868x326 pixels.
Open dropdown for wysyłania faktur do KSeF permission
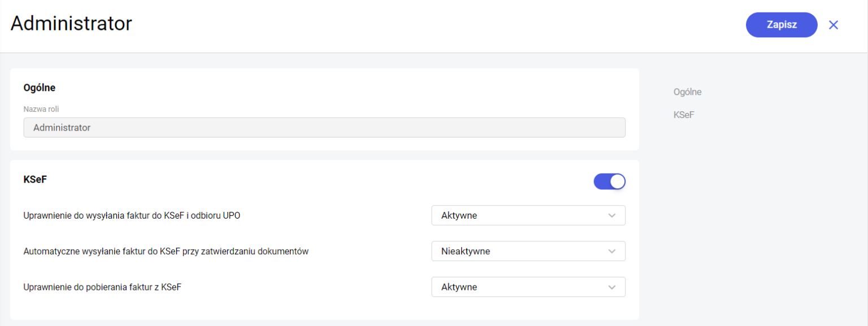[528, 215]
